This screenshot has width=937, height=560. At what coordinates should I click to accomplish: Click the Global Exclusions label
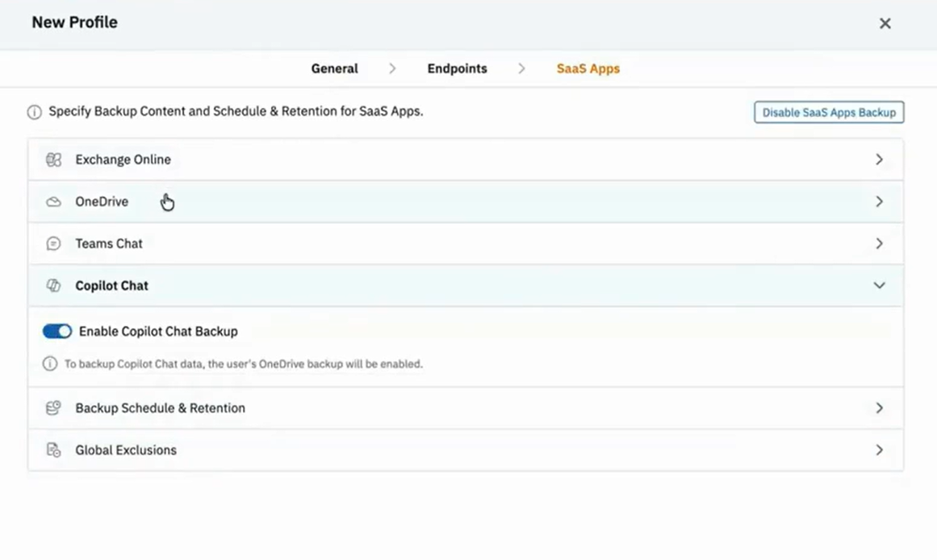(126, 450)
